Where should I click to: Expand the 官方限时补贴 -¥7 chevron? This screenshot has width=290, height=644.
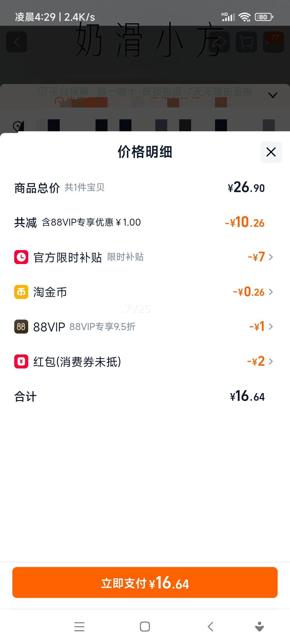[271, 257]
